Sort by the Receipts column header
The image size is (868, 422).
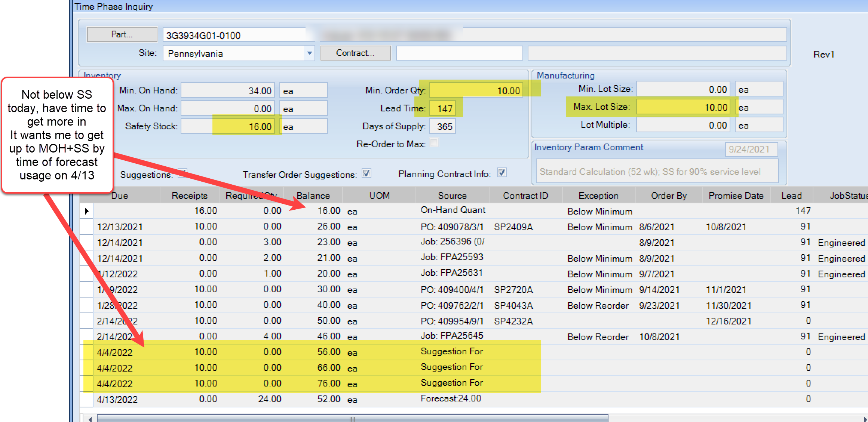pyautogui.click(x=189, y=195)
